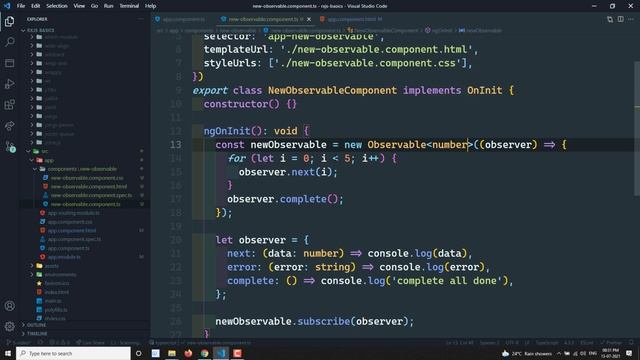Open the Explorer view in activity bar
Screen dimensions: 640x360
point(9,21)
